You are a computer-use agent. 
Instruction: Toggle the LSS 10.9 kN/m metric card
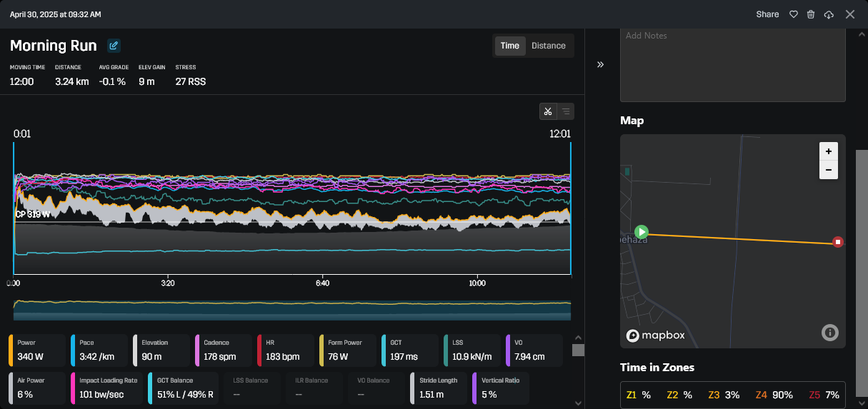pyautogui.click(x=472, y=350)
